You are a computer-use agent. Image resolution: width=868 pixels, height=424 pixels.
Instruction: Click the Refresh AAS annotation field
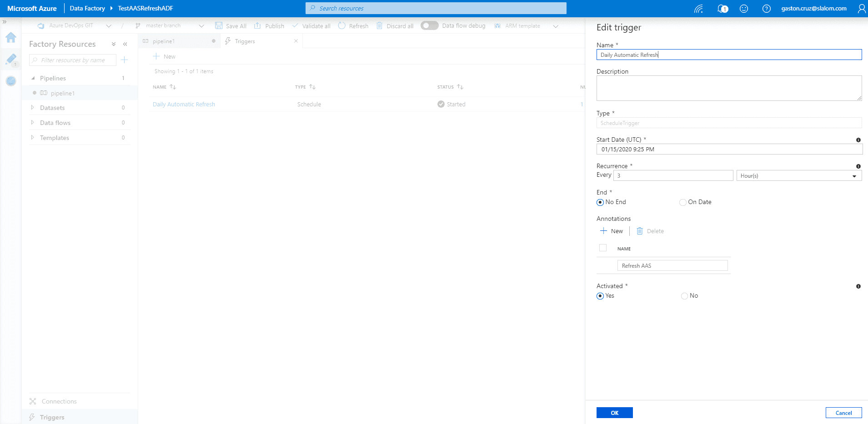tap(672, 265)
